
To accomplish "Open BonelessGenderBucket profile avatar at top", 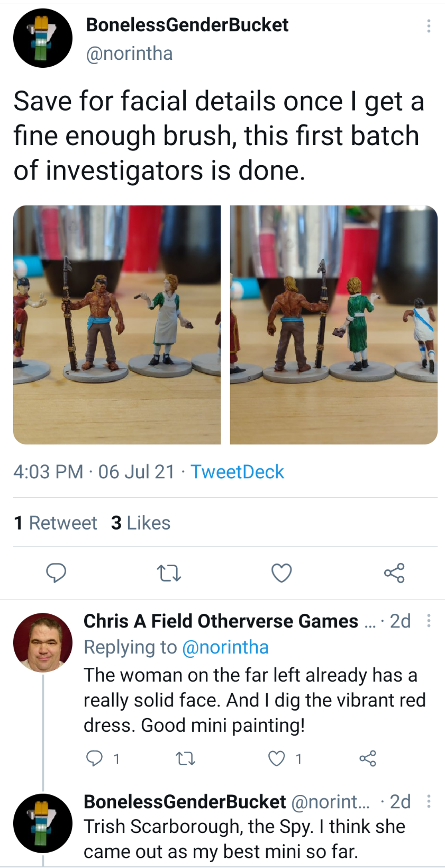I will (x=43, y=38).
